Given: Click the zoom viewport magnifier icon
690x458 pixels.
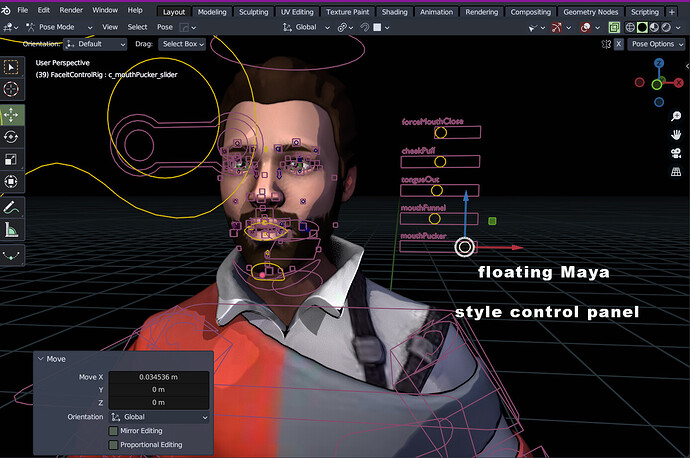Looking at the screenshot, I should [676, 116].
